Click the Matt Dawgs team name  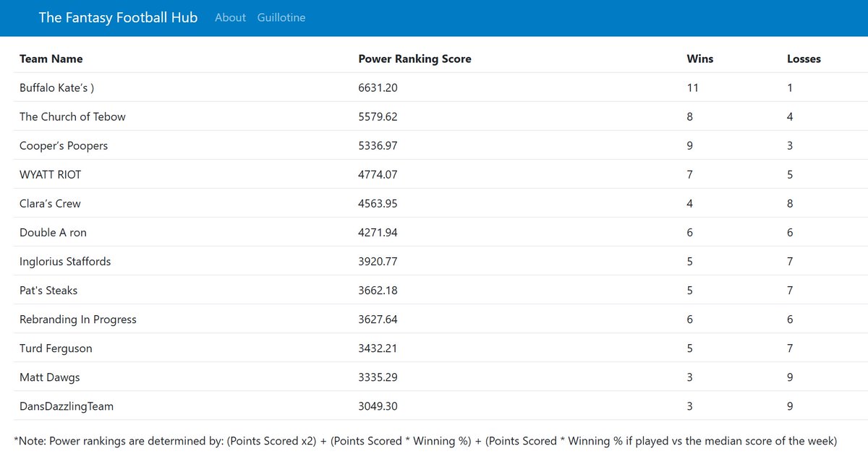pyautogui.click(x=50, y=377)
